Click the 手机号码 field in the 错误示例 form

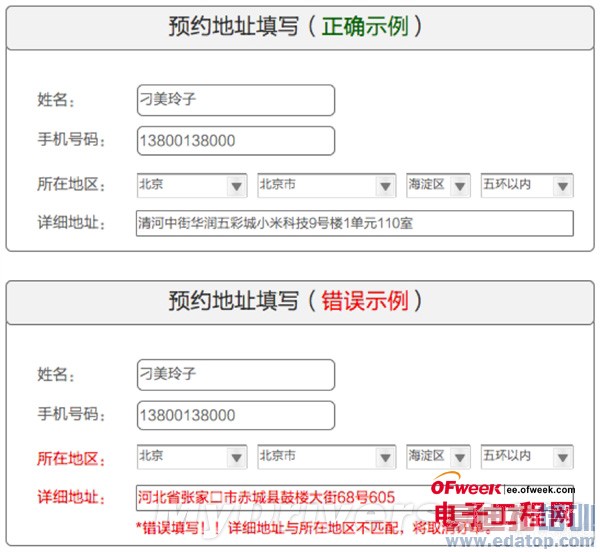[236, 415]
